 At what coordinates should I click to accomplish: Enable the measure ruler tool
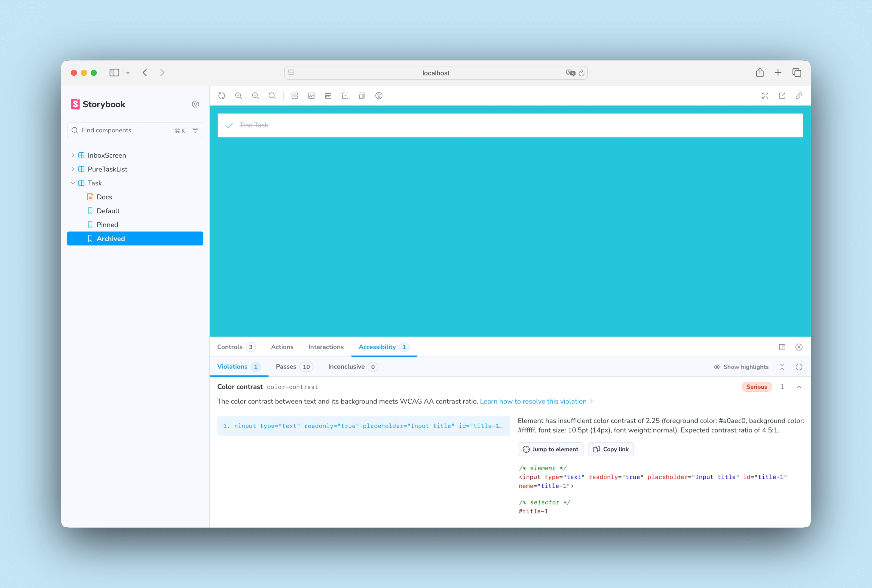point(328,96)
